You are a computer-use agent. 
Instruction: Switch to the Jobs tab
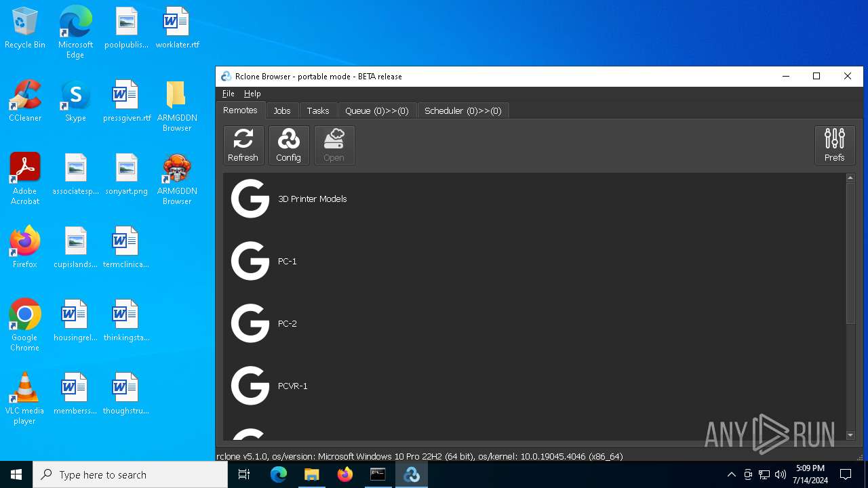282,111
